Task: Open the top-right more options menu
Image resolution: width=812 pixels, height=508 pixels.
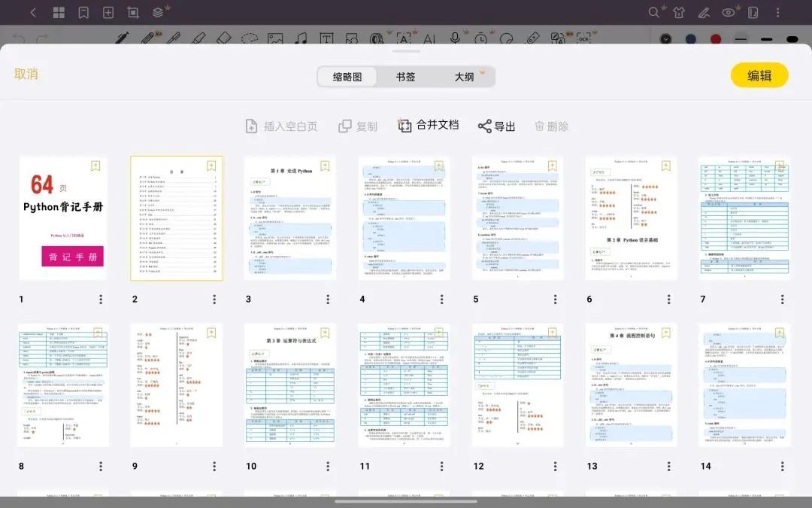Action: [778, 13]
